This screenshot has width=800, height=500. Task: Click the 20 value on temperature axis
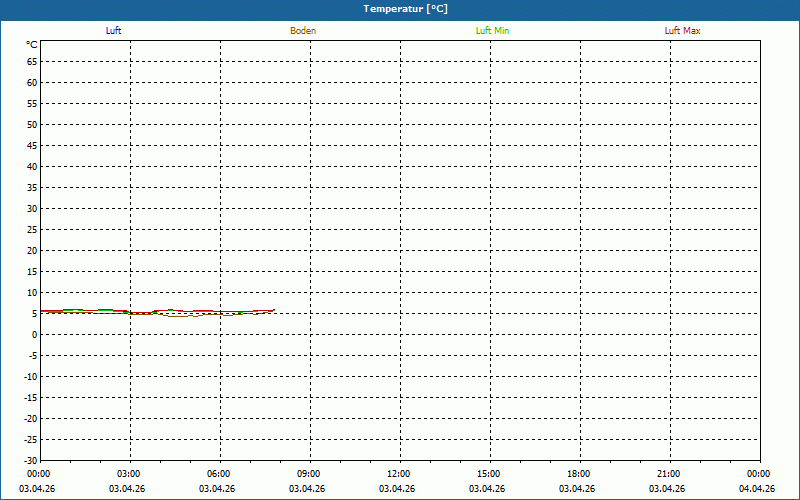(32, 251)
